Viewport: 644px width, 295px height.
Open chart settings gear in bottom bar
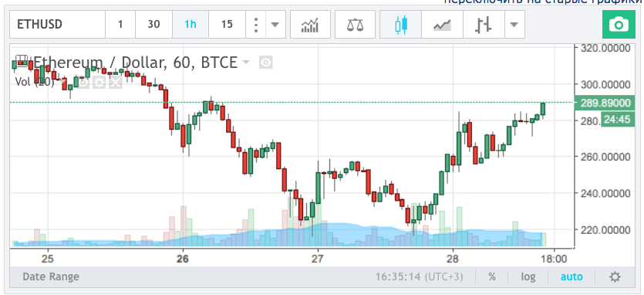tap(615, 277)
